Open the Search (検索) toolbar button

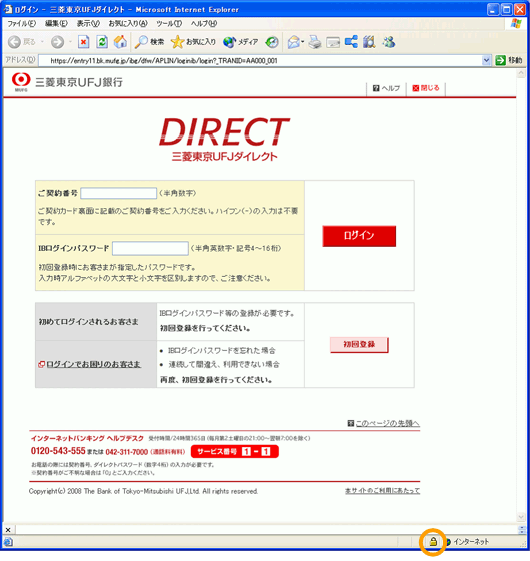(x=149, y=42)
